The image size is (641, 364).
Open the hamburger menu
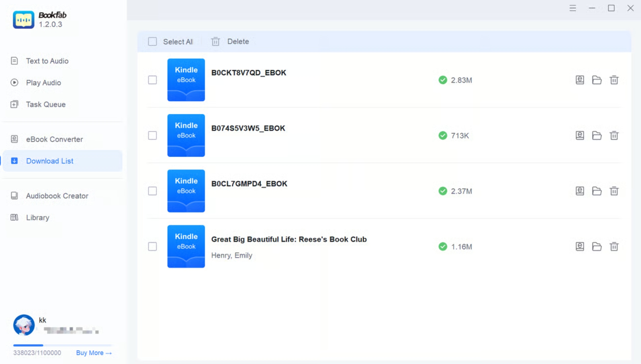[x=573, y=8]
